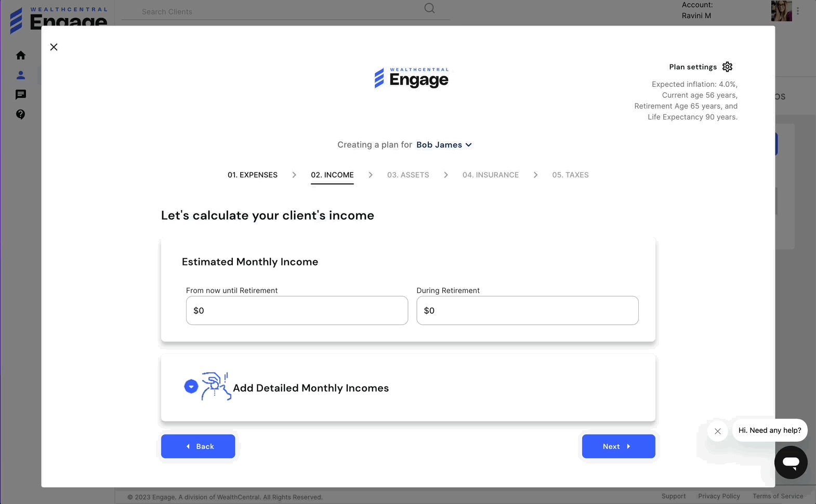
Task: Expand Add Detailed Monthly Incomes section
Action: click(191, 387)
